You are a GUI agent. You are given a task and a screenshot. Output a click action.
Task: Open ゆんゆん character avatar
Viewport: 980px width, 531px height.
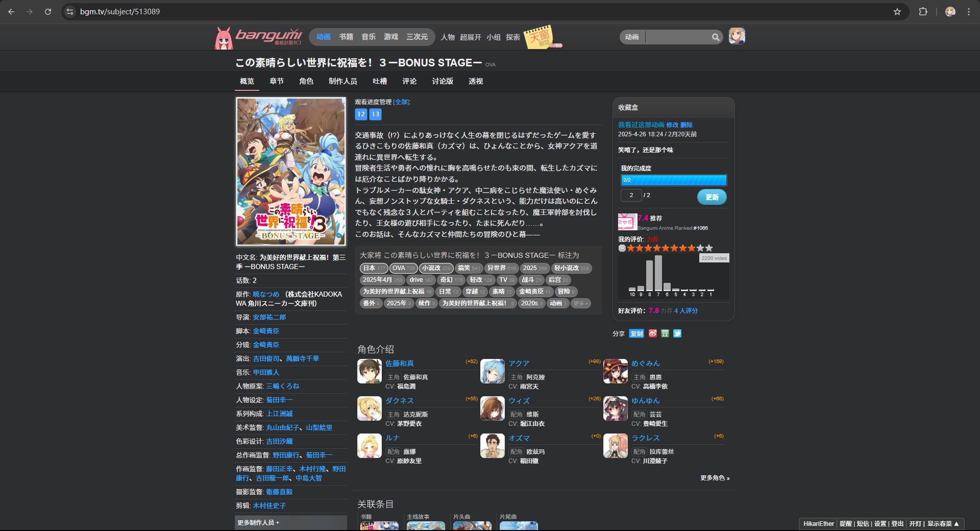(616, 408)
